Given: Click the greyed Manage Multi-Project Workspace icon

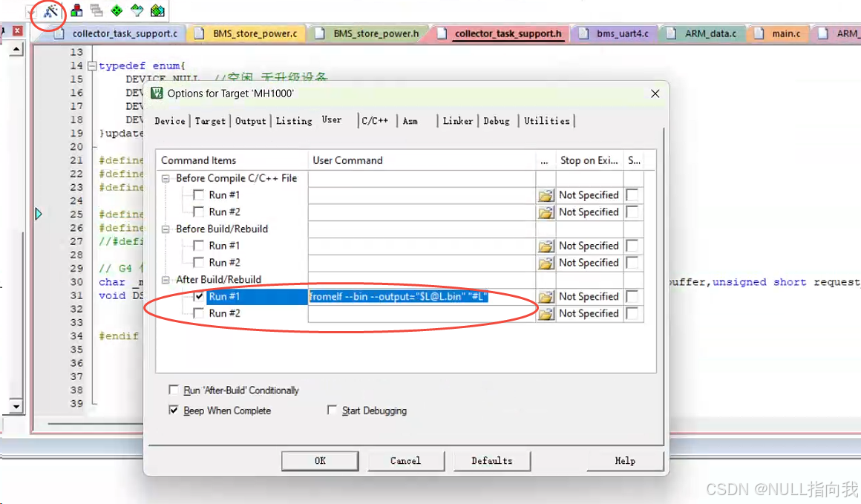Looking at the screenshot, I should click(x=96, y=10).
